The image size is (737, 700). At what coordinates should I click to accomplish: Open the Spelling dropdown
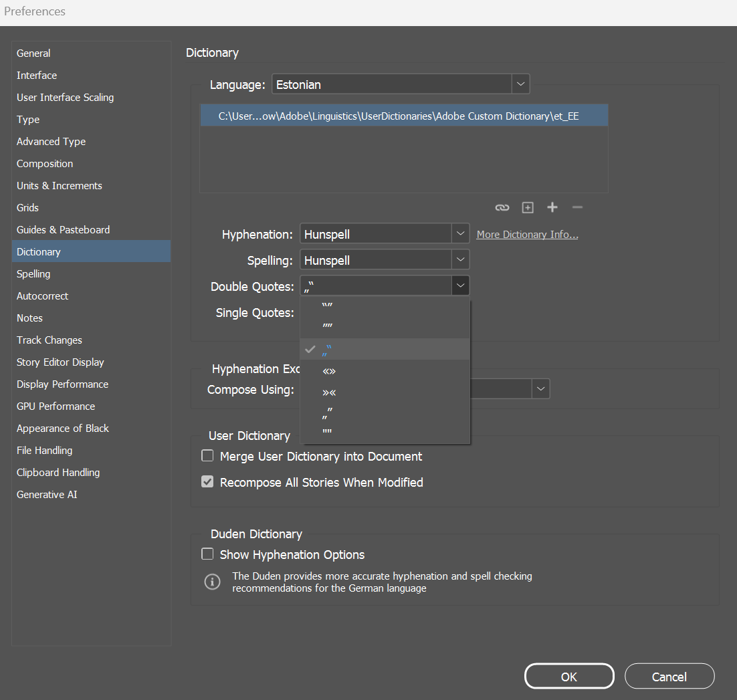click(385, 259)
